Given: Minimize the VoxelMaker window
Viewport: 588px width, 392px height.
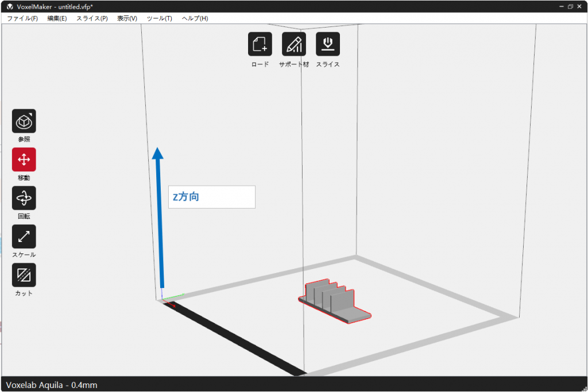Looking at the screenshot, I should point(562,6).
